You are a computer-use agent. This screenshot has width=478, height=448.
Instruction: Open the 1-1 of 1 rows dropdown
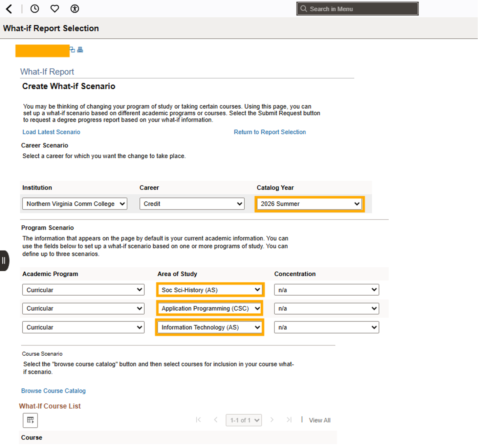pyautogui.click(x=244, y=420)
